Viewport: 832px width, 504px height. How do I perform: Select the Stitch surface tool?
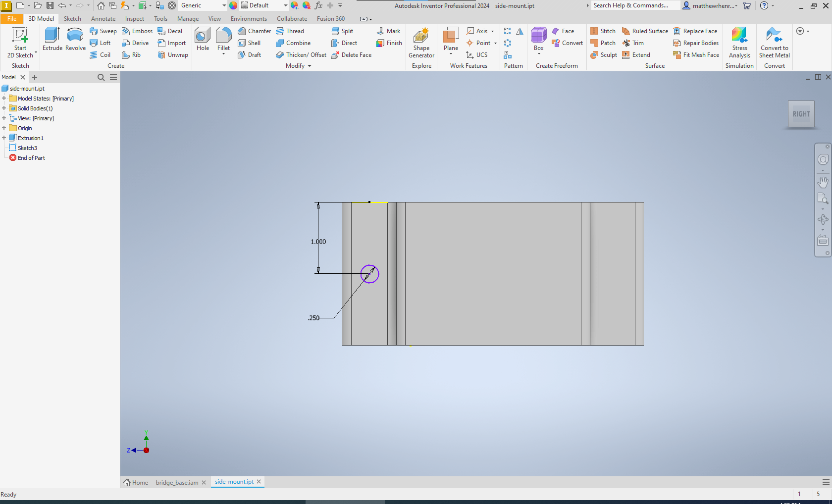coord(603,31)
